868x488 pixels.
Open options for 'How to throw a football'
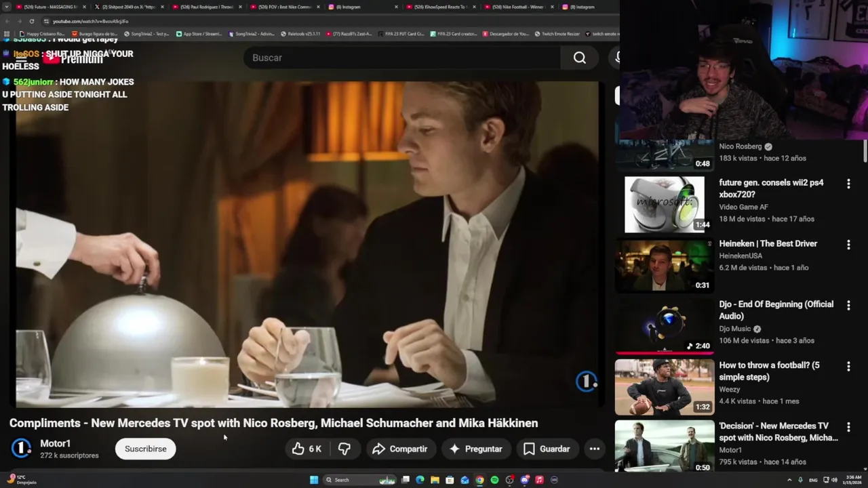coord(848,367)
